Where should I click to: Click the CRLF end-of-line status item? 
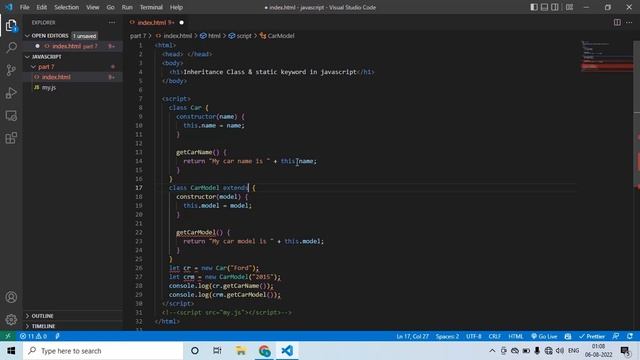pos(495,336)
